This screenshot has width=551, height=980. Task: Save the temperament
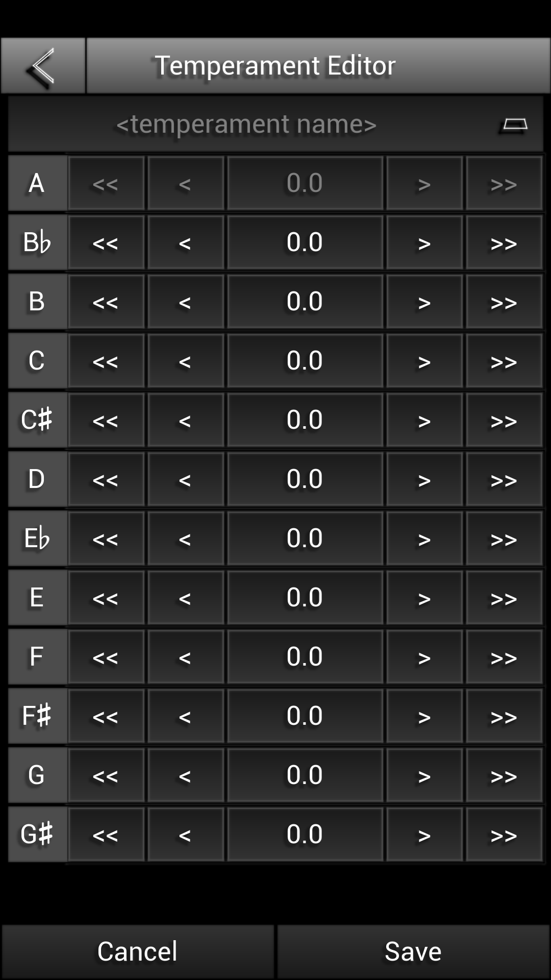coord(413,951)
